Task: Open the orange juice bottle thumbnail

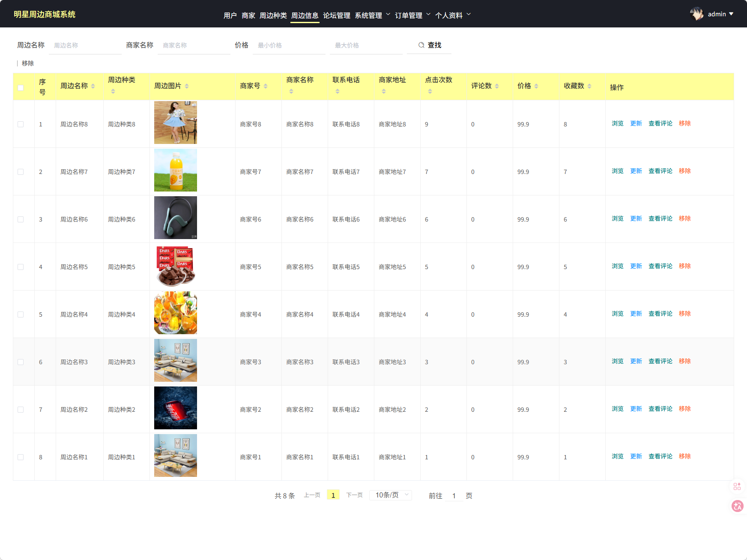Action: [x=176, y=170]
